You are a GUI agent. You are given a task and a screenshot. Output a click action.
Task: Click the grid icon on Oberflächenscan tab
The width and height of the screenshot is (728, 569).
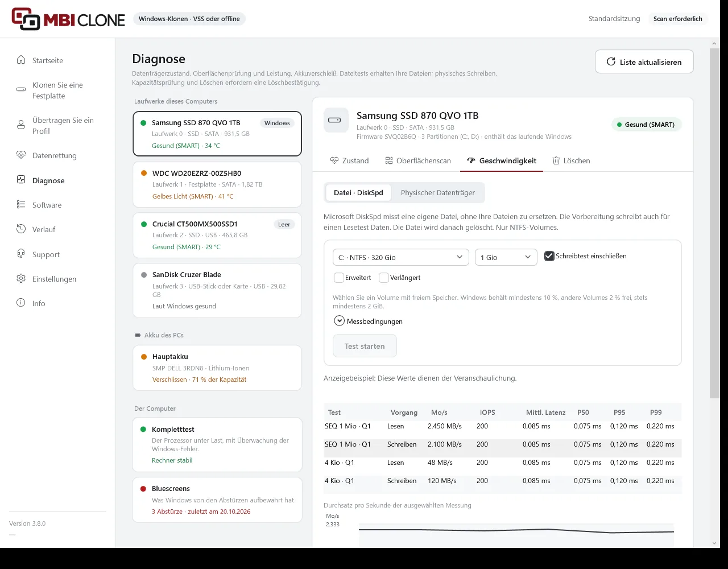[x=389, y=160]
